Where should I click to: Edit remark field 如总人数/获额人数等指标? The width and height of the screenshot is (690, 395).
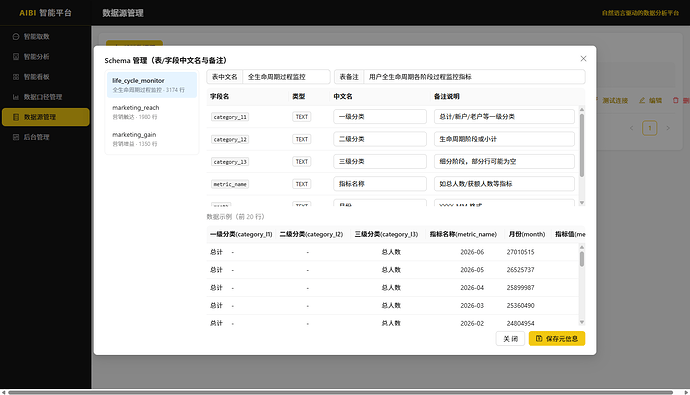(x=504, y=184)
